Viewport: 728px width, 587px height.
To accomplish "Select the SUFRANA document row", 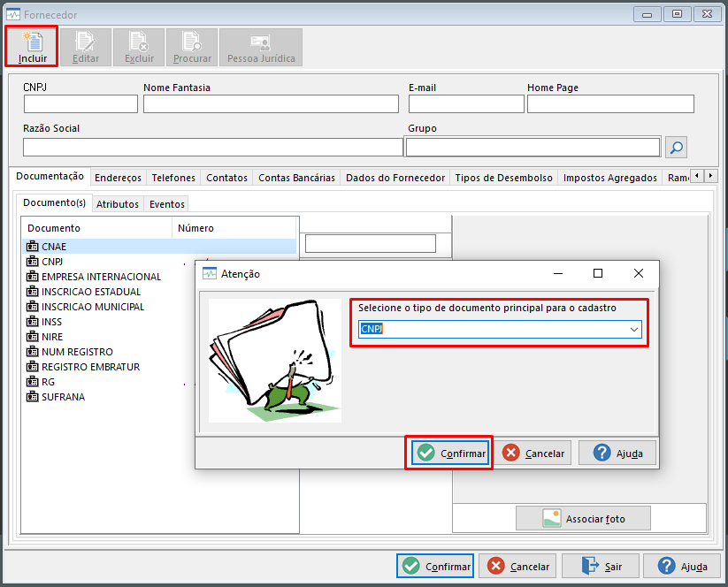I will [108, 397].
